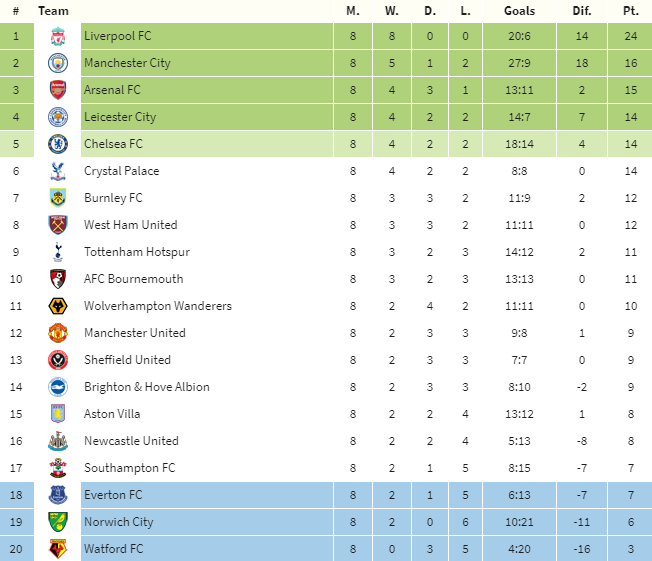
Task: Open the West Ham United team link
Action: pos(130,225)
